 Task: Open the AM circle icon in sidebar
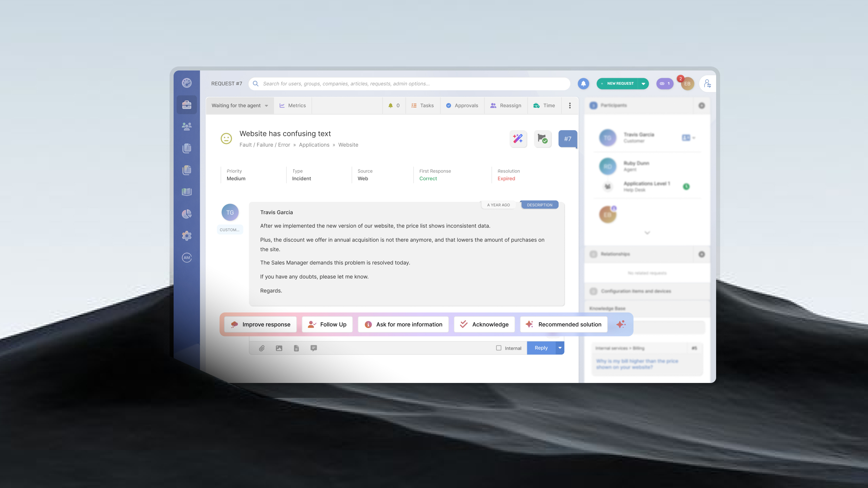[x=186, y=258]
